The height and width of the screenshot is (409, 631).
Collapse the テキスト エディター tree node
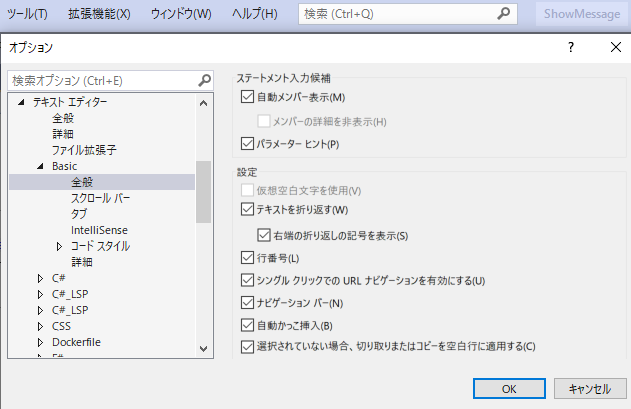pyautogui.click(x=21, y=102)
